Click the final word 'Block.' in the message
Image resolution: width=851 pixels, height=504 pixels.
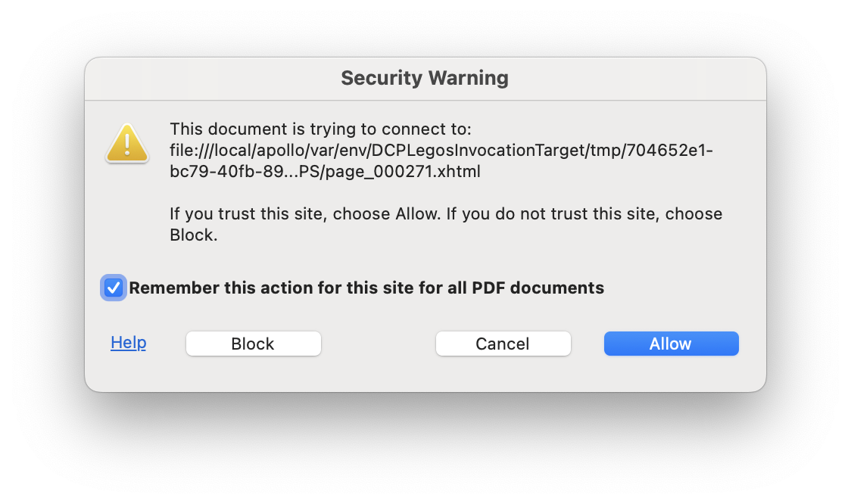tap(194, 235)
